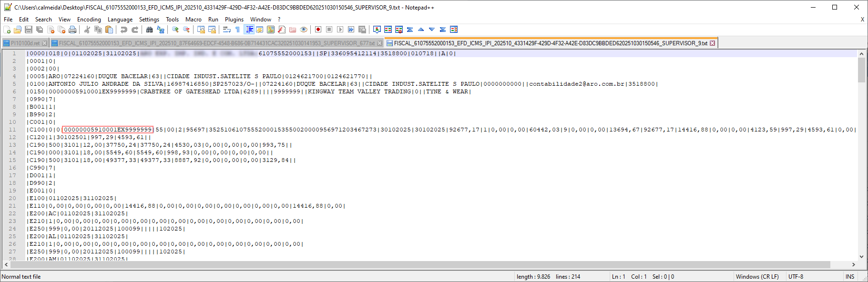The image size is (868, 282).
Task: Close the SUPERVISOR_9.txt tab
Action: click(713, 43)
